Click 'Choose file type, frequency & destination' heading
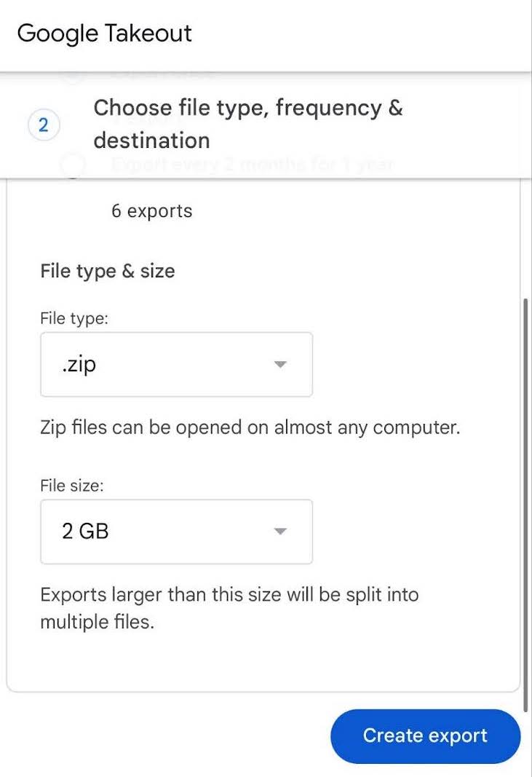 pos(248,124)
